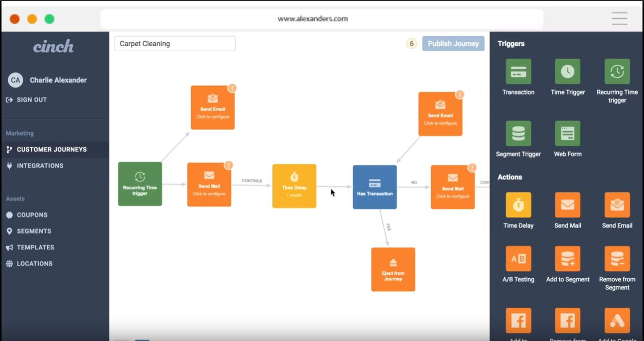Click the YES branch label
Viewport: 644px width, 341px height.
[x=388, y=227]
